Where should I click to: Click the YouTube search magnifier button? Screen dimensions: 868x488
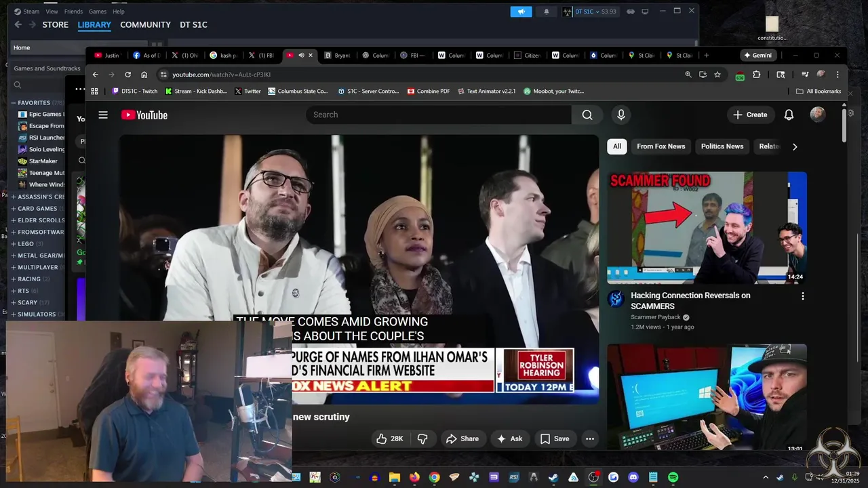(587, 115)
